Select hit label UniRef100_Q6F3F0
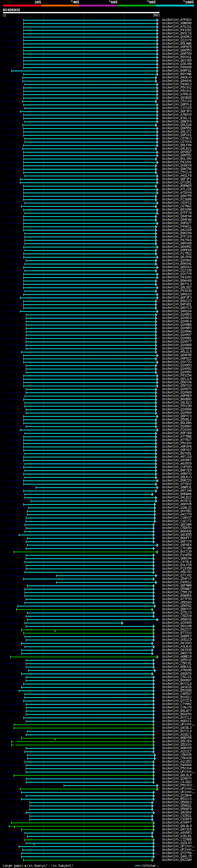The width and height of the screenshot is (197, 868). click(x=177, y=111)
